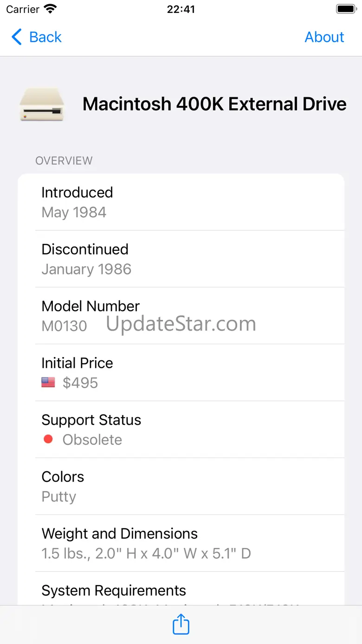Tap the Back label text

coord(45,37)
